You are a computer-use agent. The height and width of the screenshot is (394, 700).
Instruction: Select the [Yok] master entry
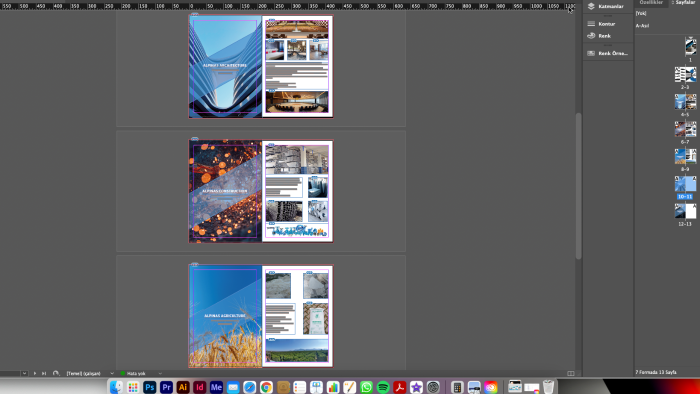click(x=641, y=13)
